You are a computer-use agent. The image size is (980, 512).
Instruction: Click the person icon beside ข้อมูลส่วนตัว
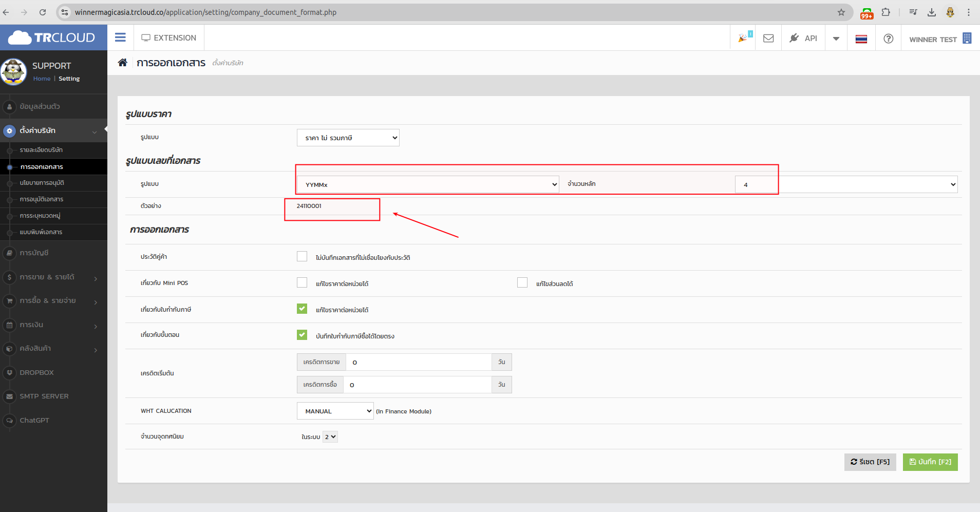(9, 107)
